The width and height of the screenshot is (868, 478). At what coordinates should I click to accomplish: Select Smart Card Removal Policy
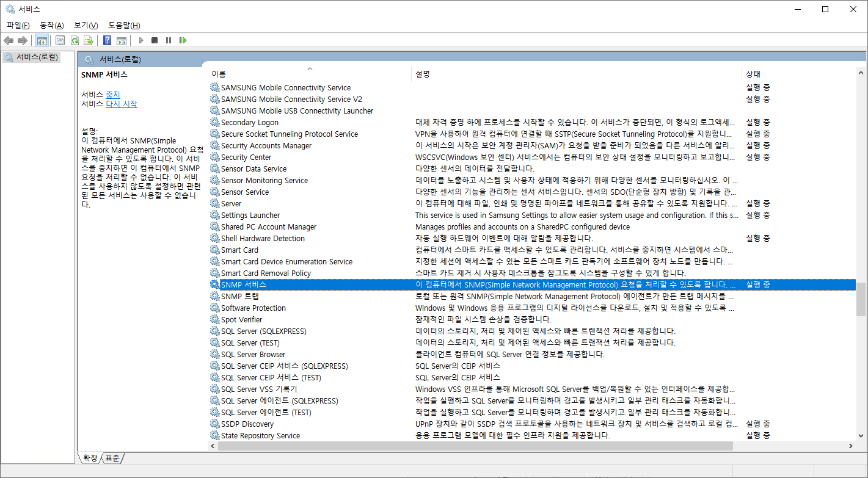(x=266, y=273)
